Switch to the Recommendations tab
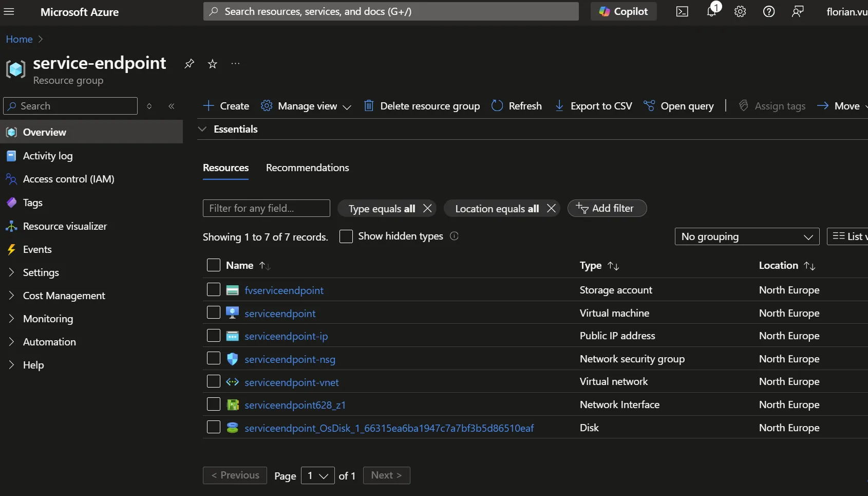This screenshot has width=868, height=496. click(x=307, y=168)
